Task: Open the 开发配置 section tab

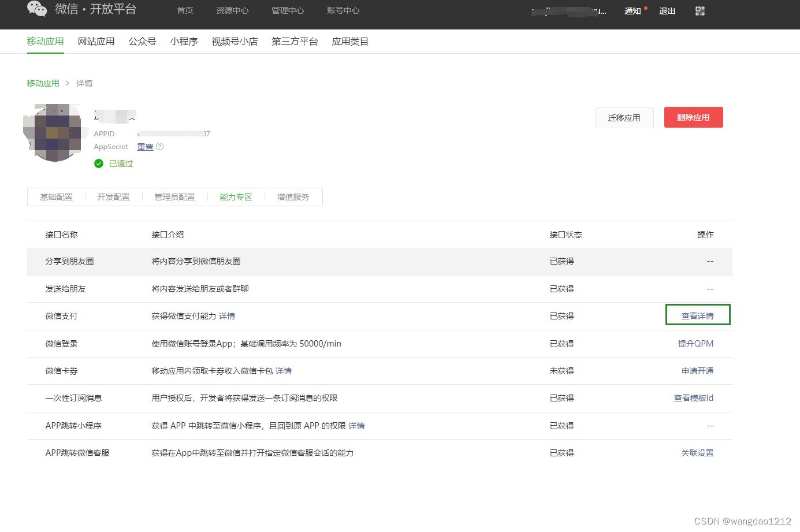Action: (113, 197)
